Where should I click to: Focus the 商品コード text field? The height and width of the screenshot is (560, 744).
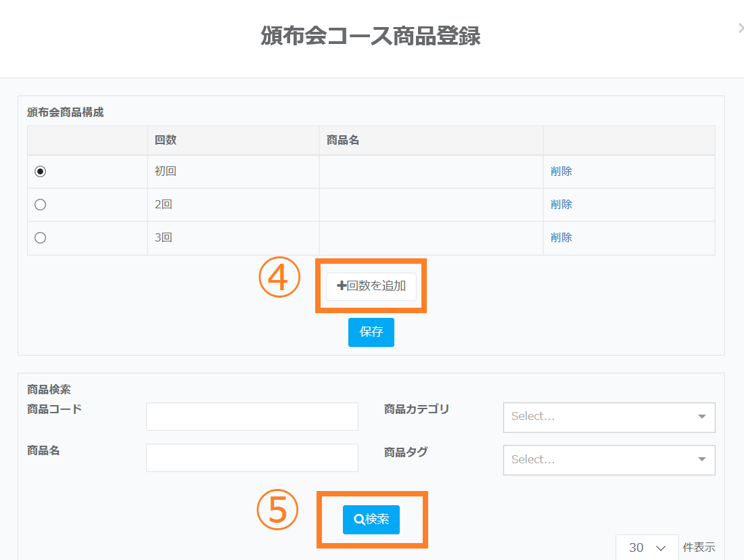[252, 417]
